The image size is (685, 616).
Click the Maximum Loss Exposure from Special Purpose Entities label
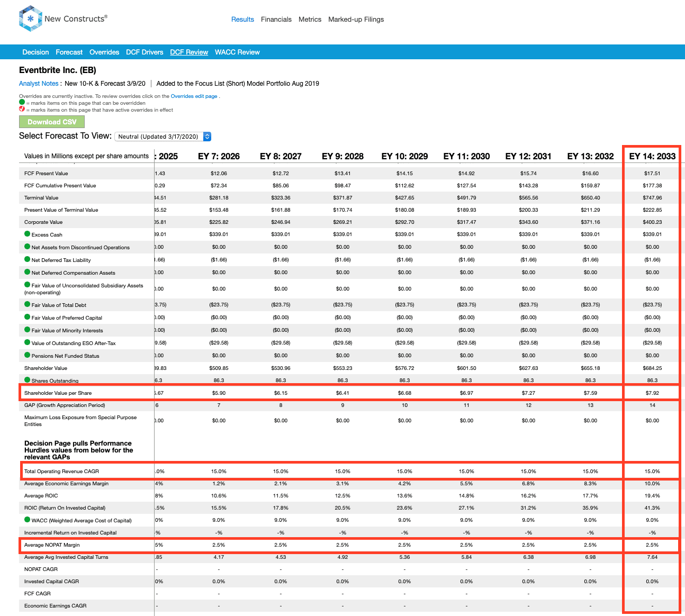pyautogui.click(x=80, y=421)
